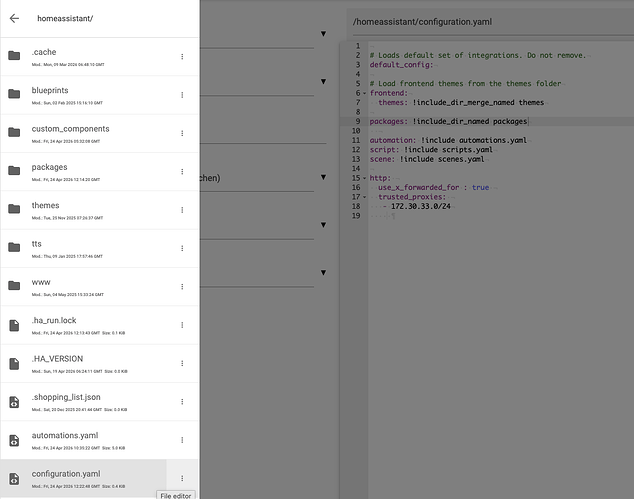Go back using the left arrow icon

pyautogui.click(x=14, y=18)
